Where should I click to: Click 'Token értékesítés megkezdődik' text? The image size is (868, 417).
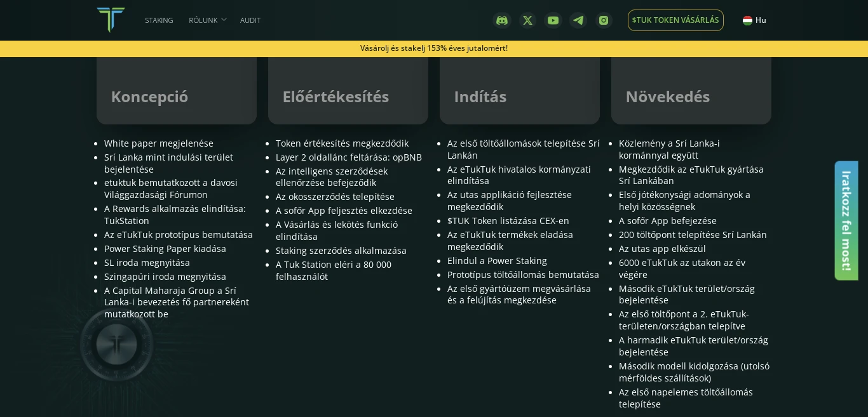click(342, 143)
